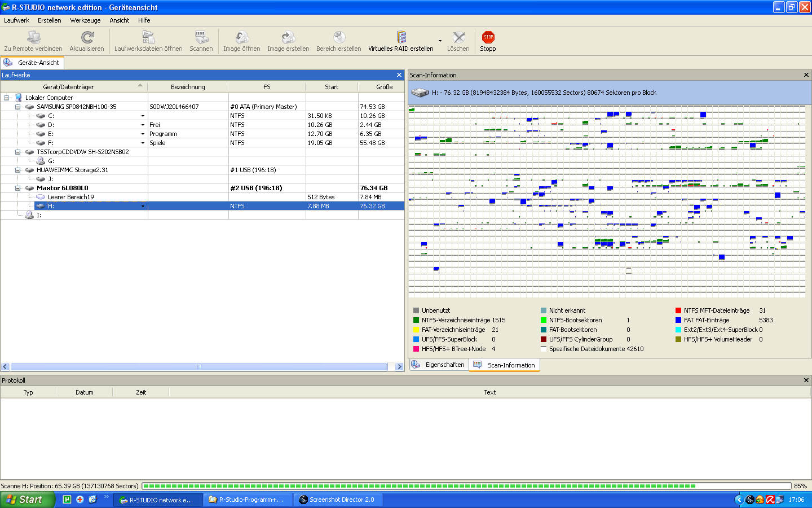Collapse the Lokaler Computer tree node
The width and height of the screenshot is (812, 508).
7,98
